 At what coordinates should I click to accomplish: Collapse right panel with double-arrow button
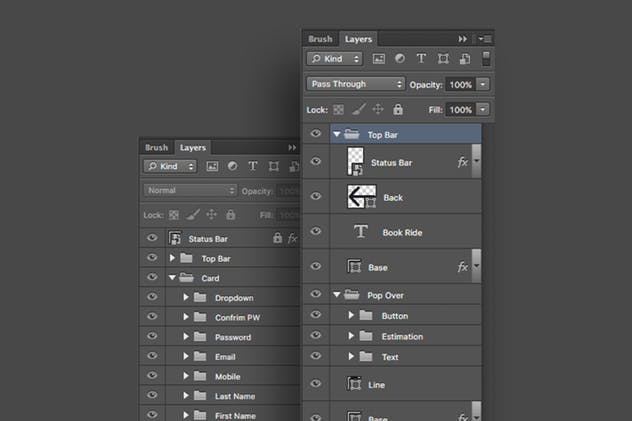click(463, 39)
